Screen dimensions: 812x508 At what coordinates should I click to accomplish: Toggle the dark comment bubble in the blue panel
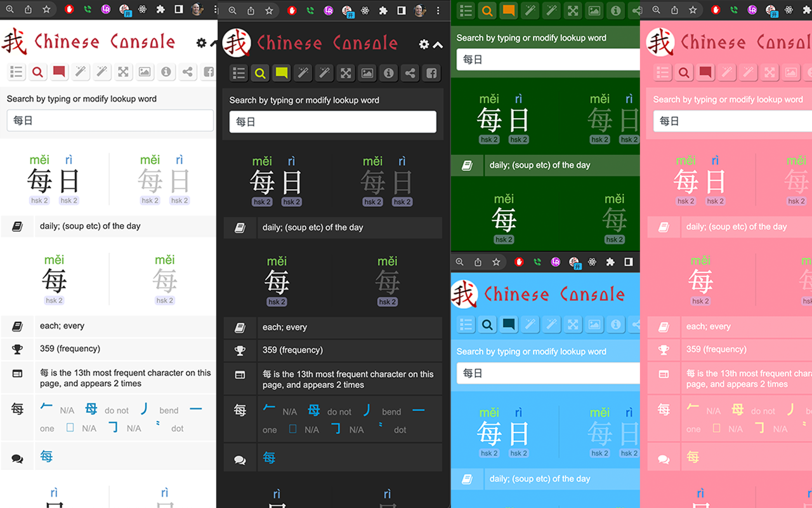point(509,324)
